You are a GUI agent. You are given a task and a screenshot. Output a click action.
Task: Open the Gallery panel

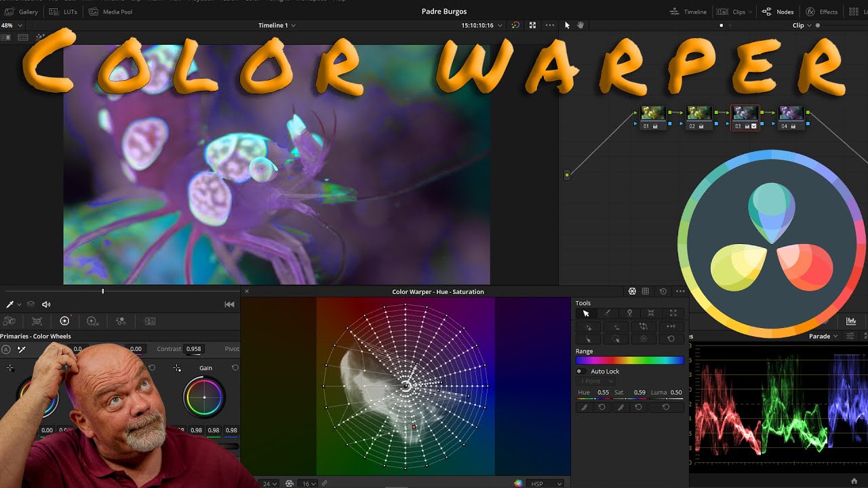(x=22, y=12)
